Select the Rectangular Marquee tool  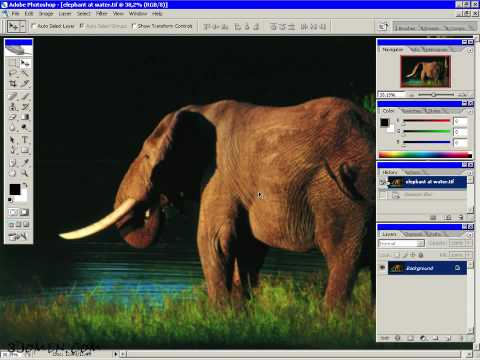point(13,63)
